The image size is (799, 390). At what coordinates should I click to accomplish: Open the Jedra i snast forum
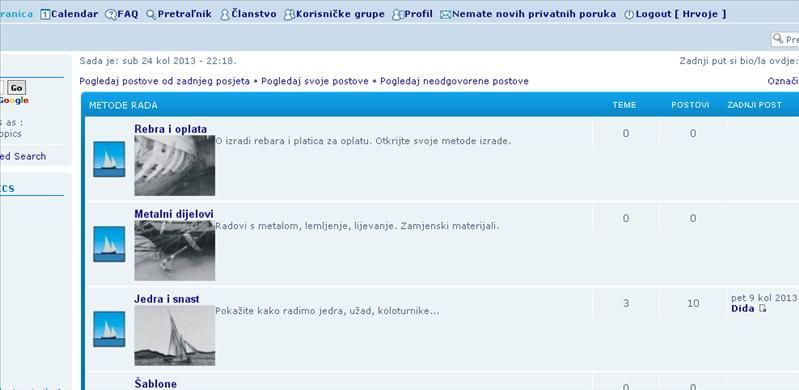tap(167, 299)
